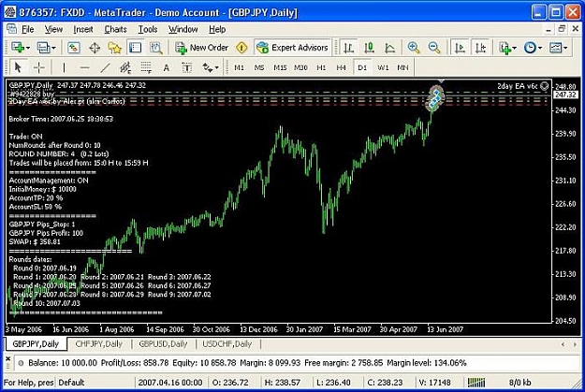Switch chart to MN timeframe
Image resolution: width=585 pixels, height=392 pixels.
click(x=402, y=68)
